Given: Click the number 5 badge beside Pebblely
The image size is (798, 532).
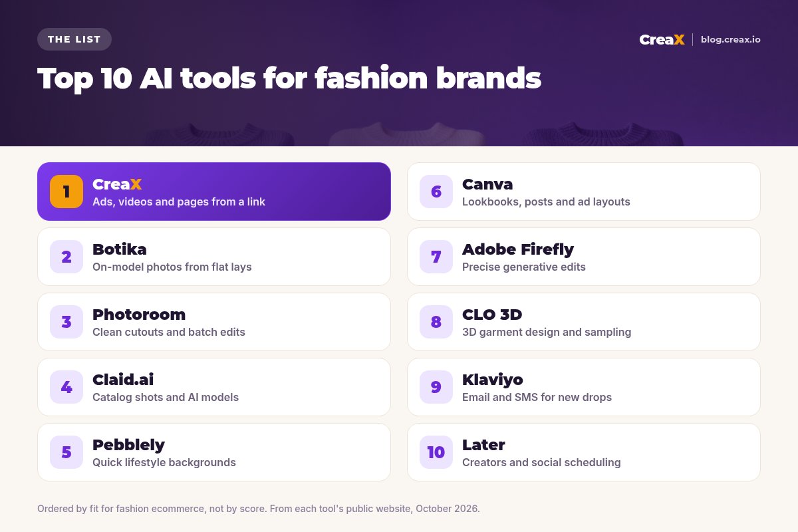Looking at the screenshot, I should click(x=66, y=452).
